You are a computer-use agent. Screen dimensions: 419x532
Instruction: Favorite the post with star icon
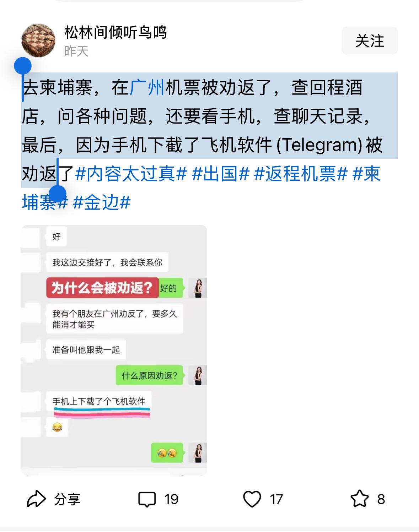point(360,499)
